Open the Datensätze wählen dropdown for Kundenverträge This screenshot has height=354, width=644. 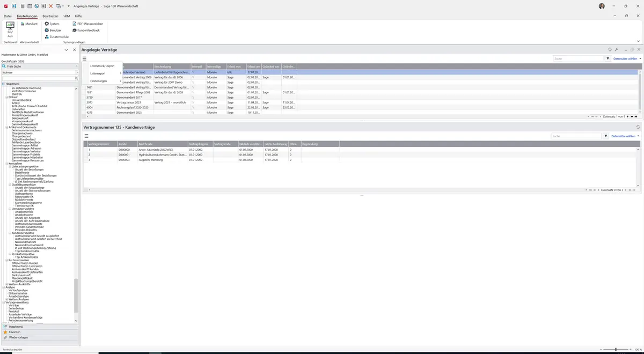point(625,136)
